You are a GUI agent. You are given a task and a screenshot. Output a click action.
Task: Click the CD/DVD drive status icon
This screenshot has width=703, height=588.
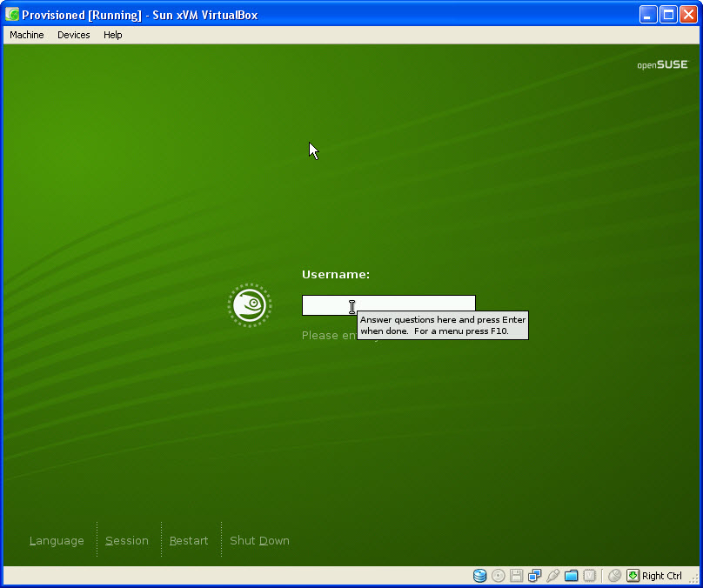click(x=499, y=576)
